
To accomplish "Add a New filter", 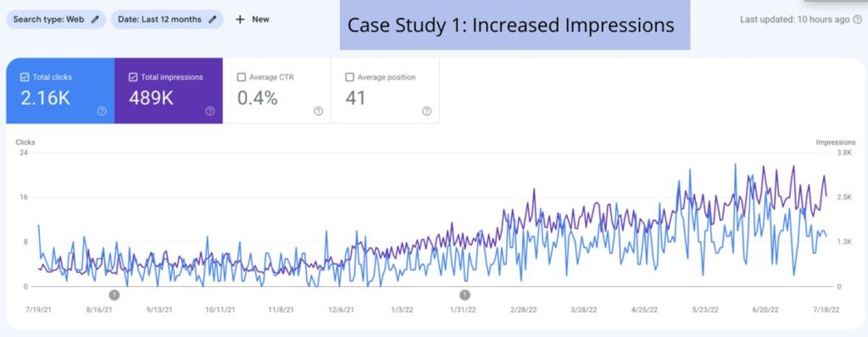I will click(x=253, y=19).
